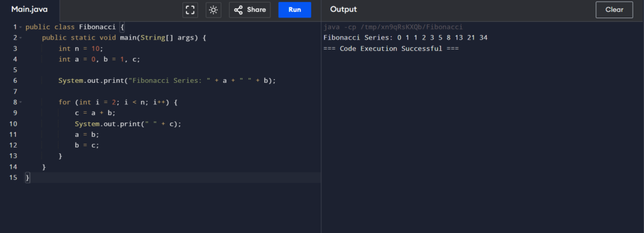Click closing brace on line 14
The width and height of the screenshot is (644, 233).
44,166
